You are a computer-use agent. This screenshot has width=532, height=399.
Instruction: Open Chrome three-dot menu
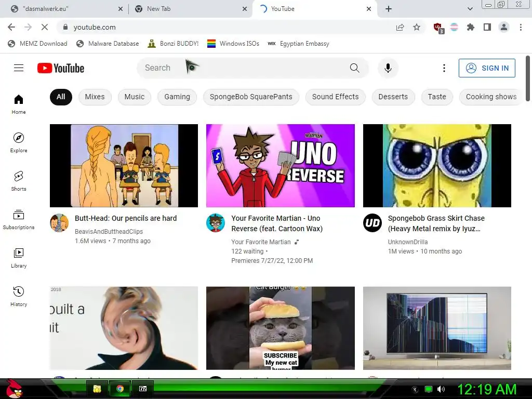click(x=521, y=27)
